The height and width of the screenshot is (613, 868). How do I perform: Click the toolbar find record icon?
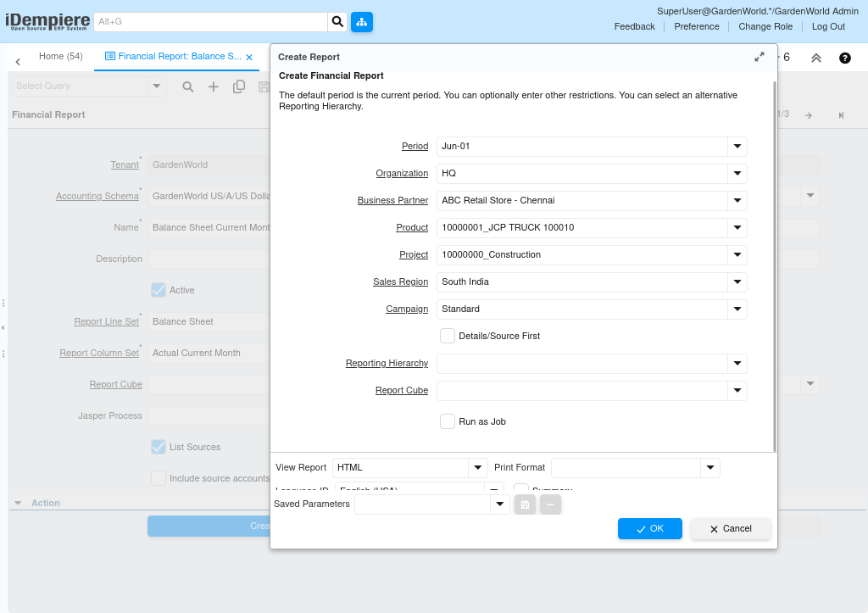[x=188, y=86]
